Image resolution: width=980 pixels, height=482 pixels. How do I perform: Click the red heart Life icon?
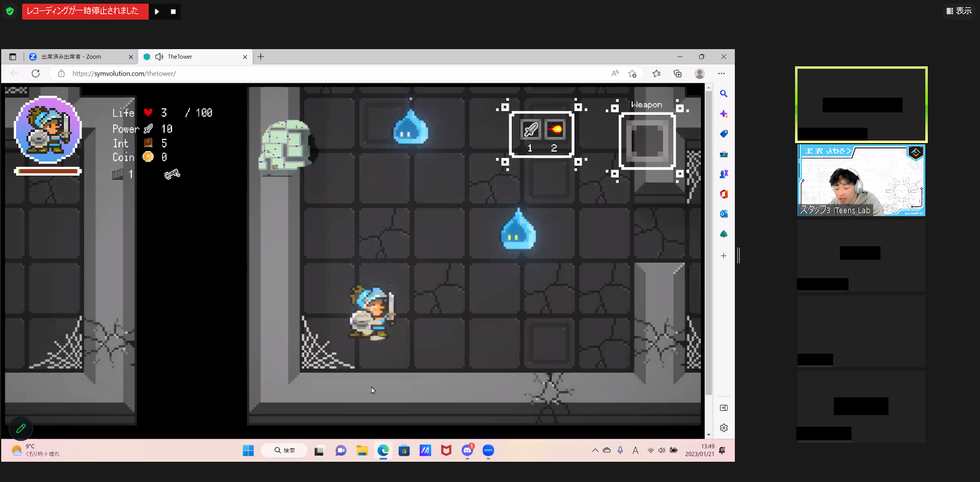148,113
